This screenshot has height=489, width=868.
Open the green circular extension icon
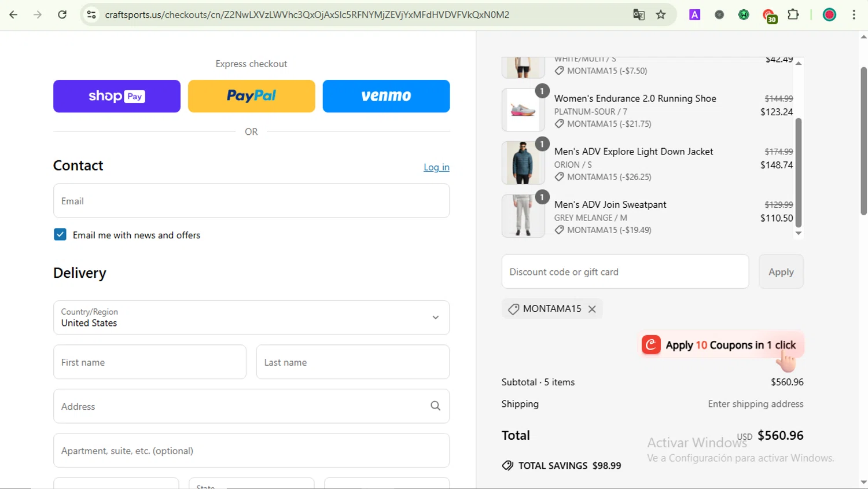tap(744, 14)
